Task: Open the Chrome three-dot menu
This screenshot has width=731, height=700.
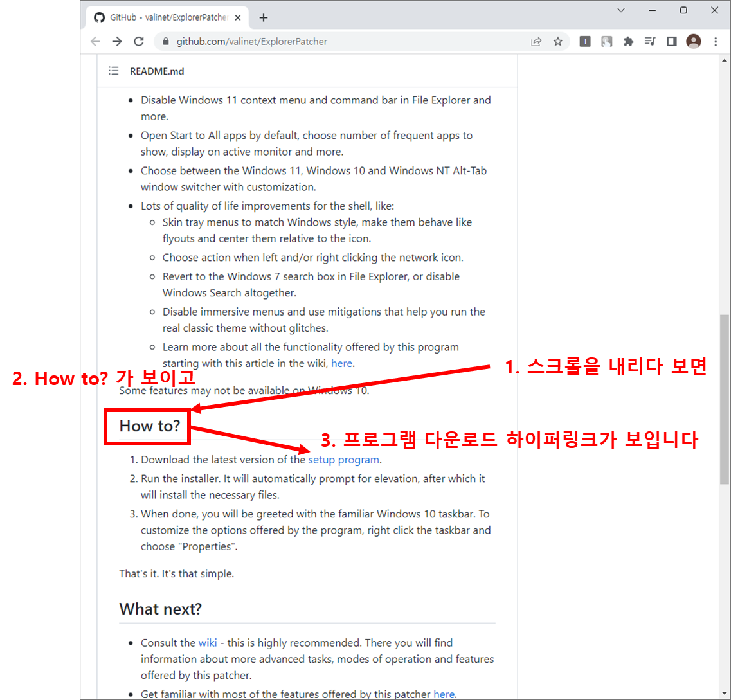Action: (716, 42)
